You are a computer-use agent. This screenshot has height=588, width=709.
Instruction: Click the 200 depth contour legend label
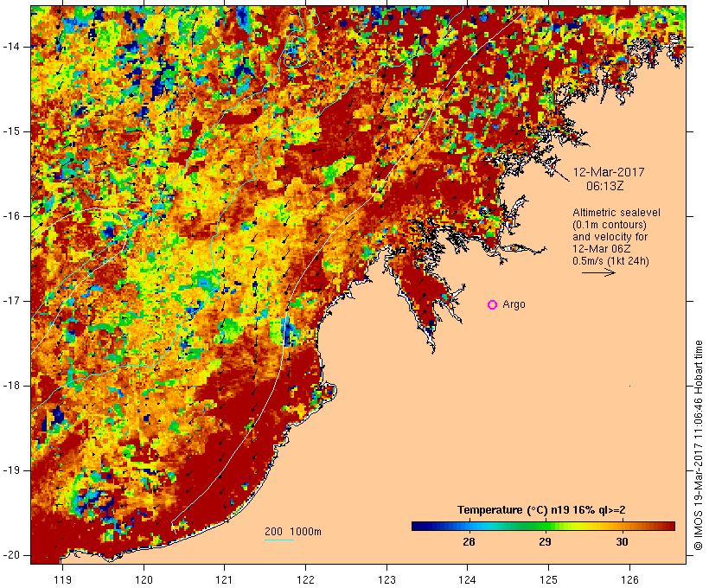(x=273, y=532)
